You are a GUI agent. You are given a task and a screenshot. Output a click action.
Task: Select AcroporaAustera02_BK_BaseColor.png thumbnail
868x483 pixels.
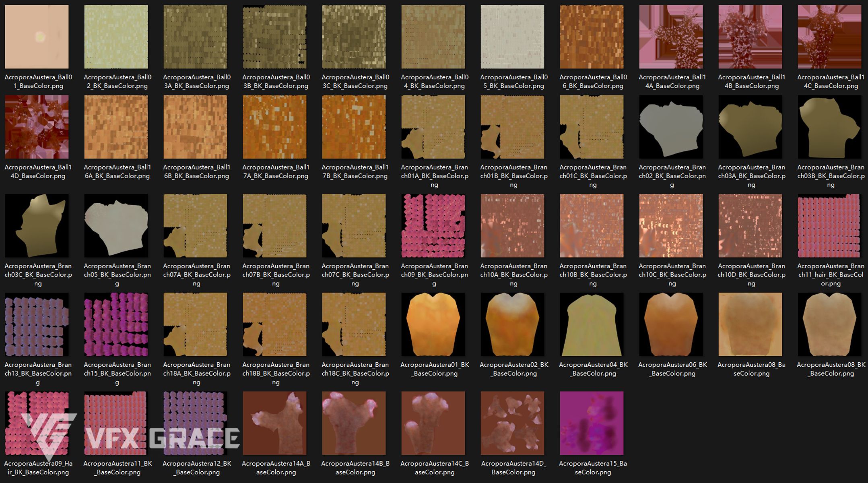(512, 324)
